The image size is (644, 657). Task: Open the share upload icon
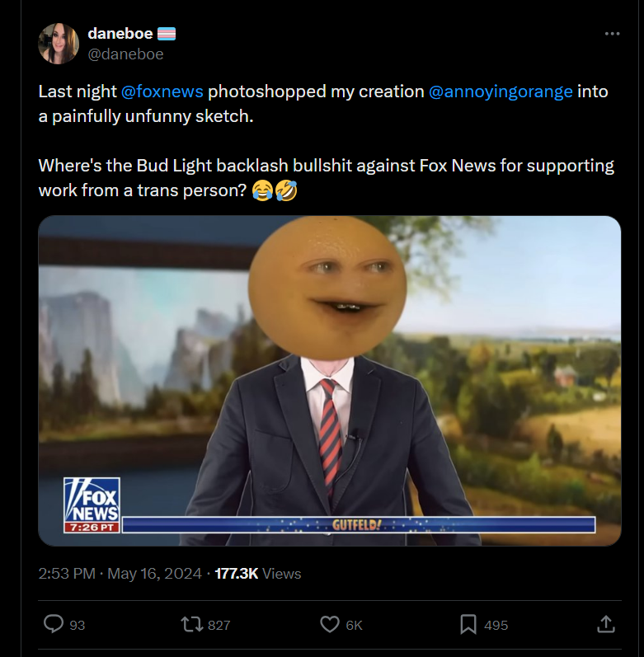(605, 624)
